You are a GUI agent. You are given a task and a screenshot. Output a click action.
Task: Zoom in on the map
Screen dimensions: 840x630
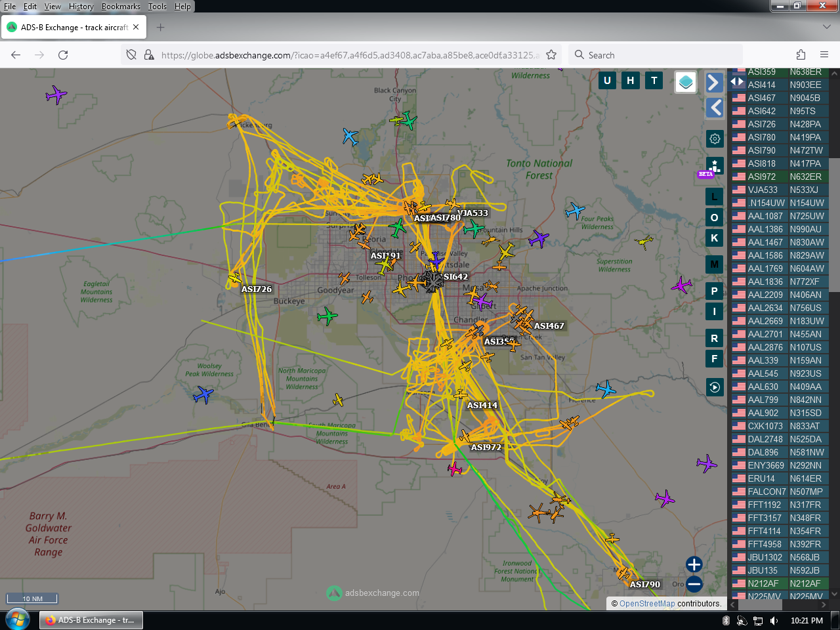coord(694,564)
